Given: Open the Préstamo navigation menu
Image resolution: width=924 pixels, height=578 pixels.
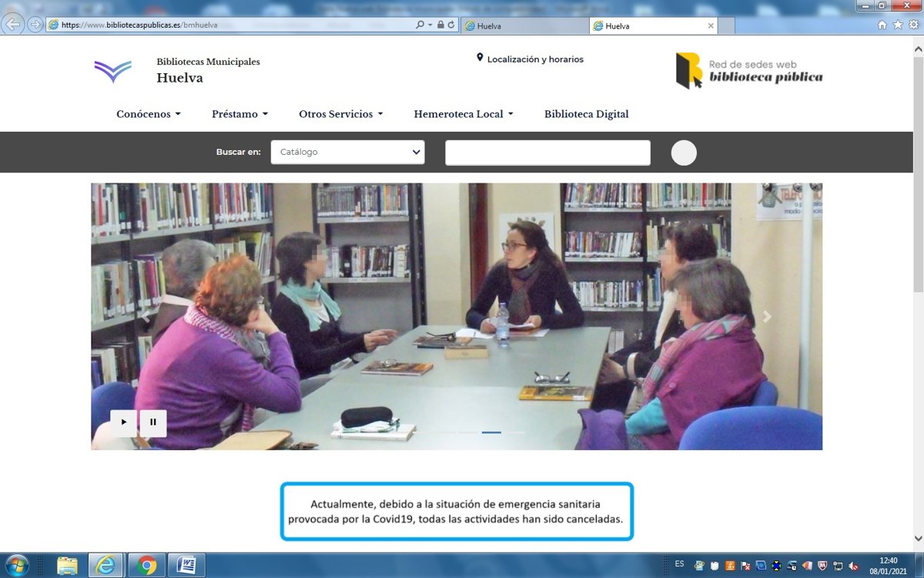Looking at the screenshot, I should tap(239, 114).
